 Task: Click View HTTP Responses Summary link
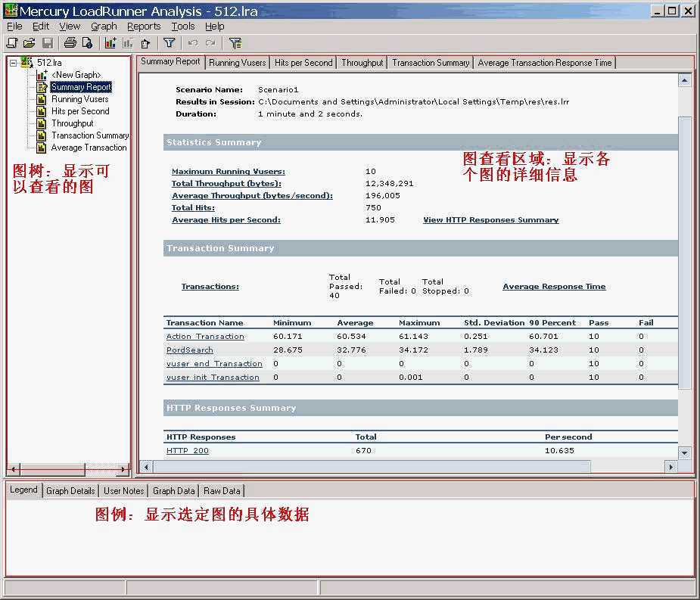point(490,220)
